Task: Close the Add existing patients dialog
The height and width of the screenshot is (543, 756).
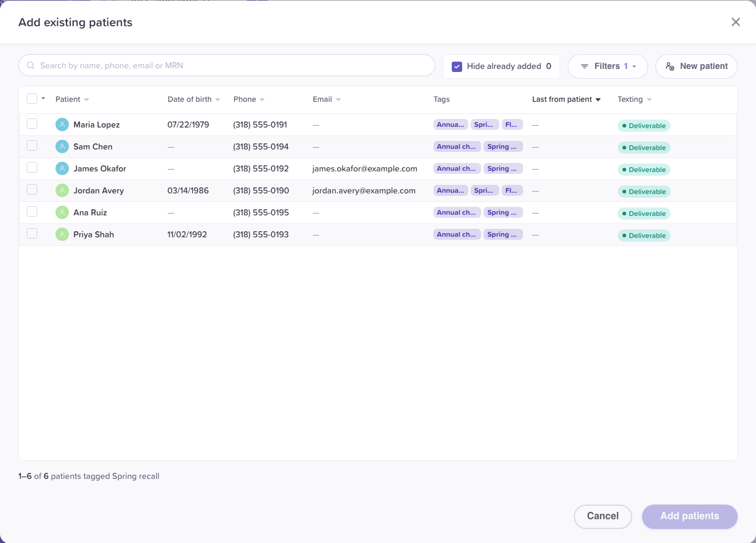Action: pyautogui.click(x=736, y=22)
